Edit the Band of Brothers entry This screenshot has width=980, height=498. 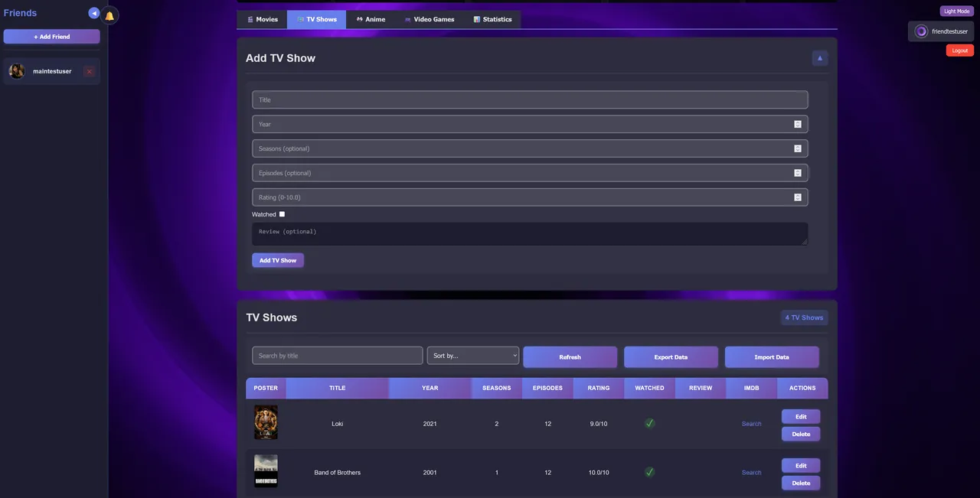pos(801,465)
